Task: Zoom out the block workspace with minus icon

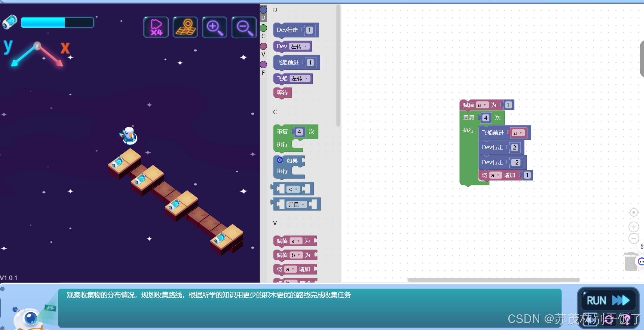Action: pyautogui.click(x=634, y=239)
